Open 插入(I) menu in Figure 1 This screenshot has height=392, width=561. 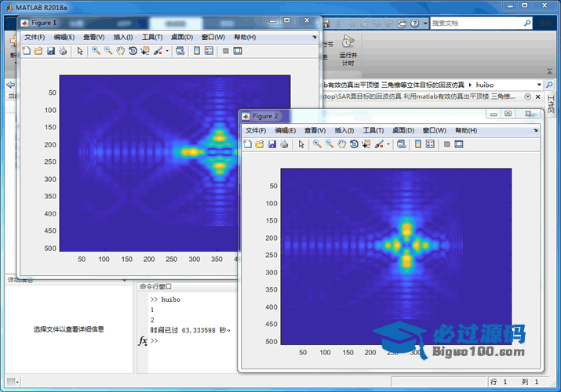pyautogui.click(x=122, y=37)
